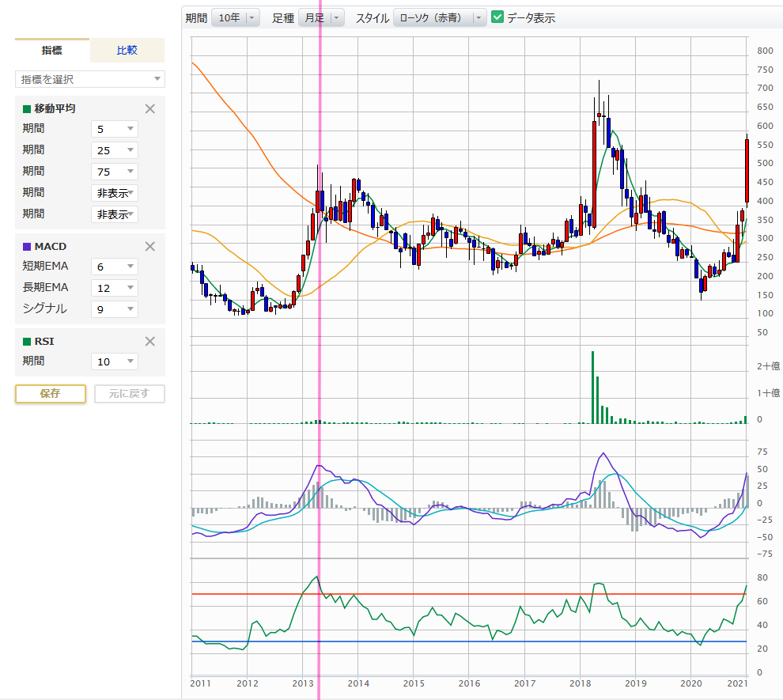Click the pink vertical marker line on chart
Image resolution: width=783 pixels, height=700 pixels.
coord(320,356)
